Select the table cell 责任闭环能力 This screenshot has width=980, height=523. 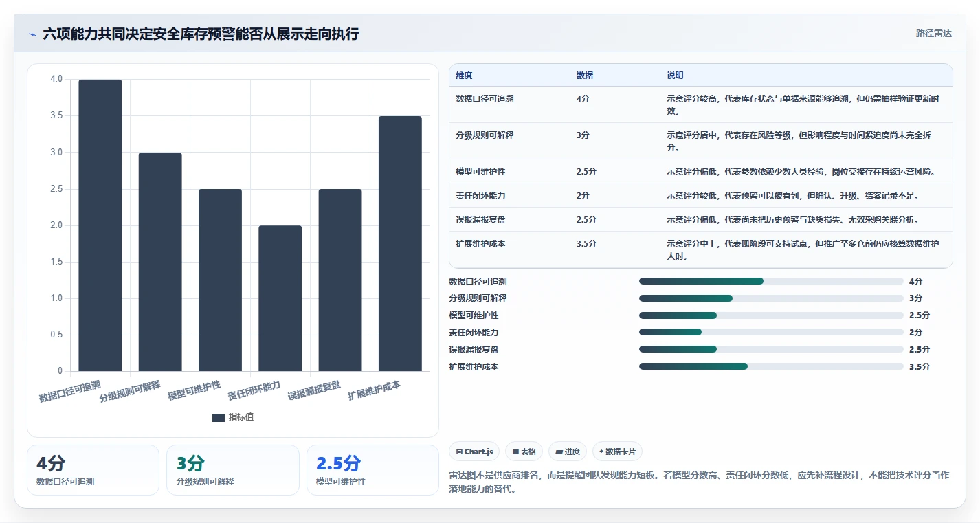tap(480, 196)
